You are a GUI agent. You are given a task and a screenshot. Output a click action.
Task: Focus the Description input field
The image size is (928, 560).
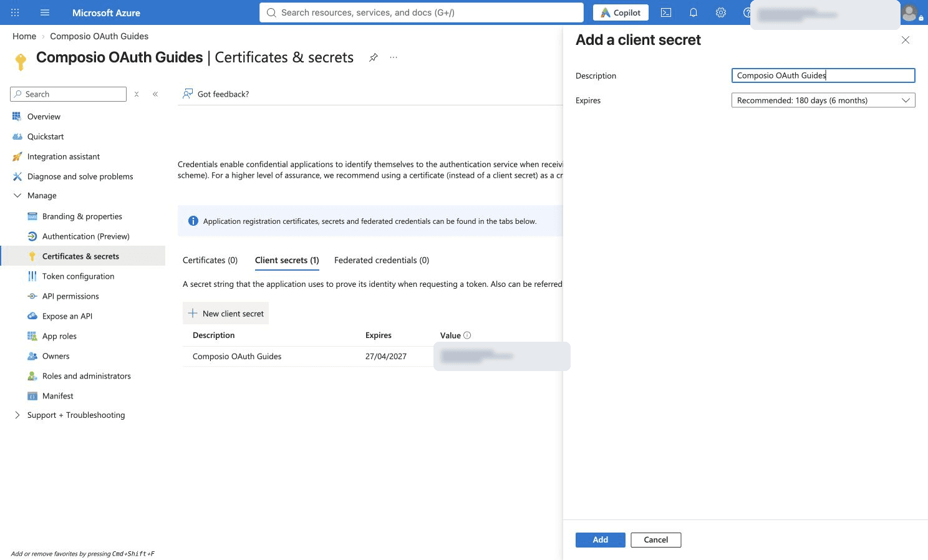[823, 75]
